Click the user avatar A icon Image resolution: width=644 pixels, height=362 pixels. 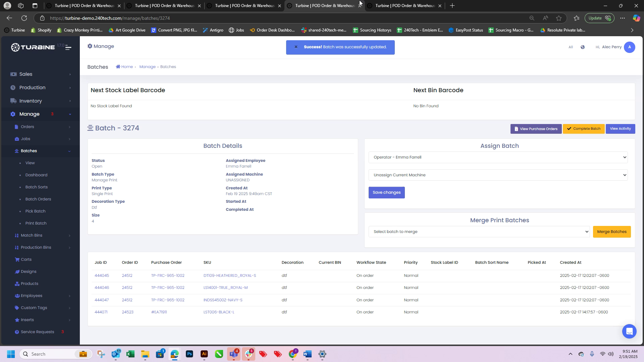tap(629, 47)
